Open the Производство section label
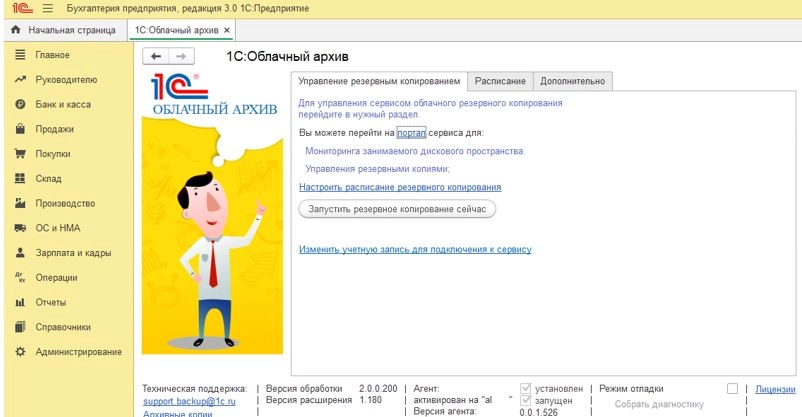 [x=65, y=203]
